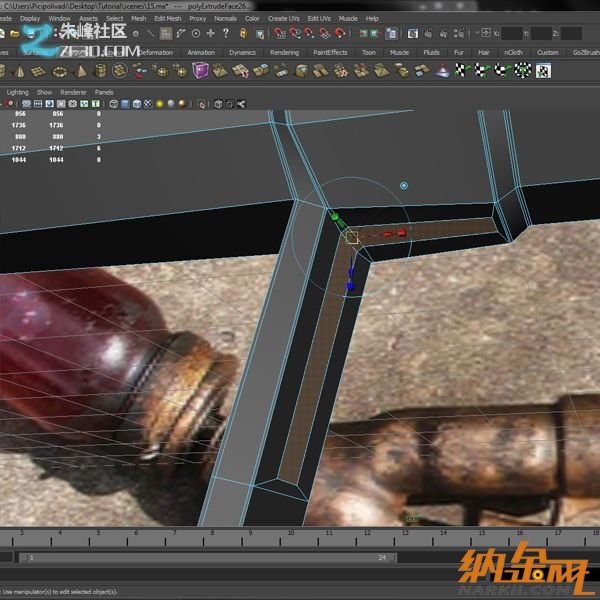This screenshot has width=600, height=600.
Task: Select the GoZBrush shelf tab
Action: coord(584,52)
